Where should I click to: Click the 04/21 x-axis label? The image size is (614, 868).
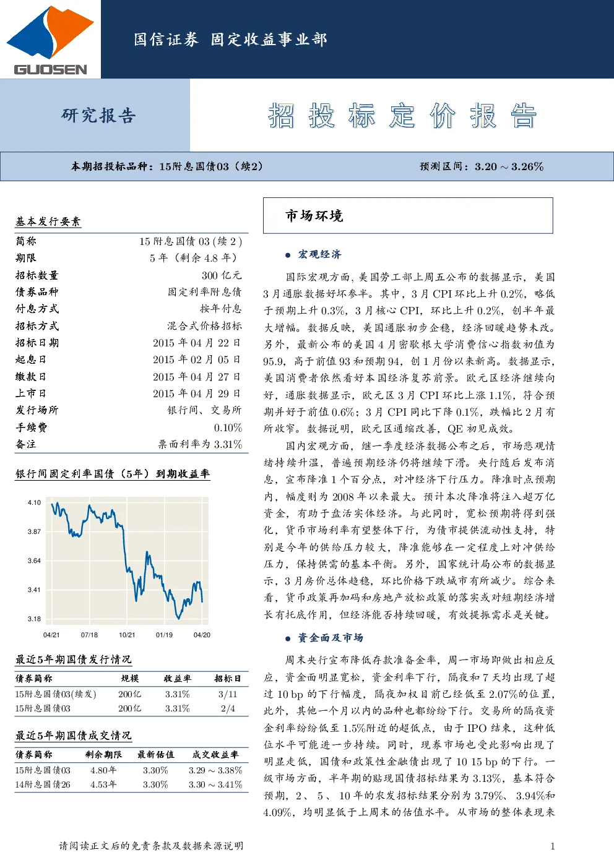click(51, 635)
